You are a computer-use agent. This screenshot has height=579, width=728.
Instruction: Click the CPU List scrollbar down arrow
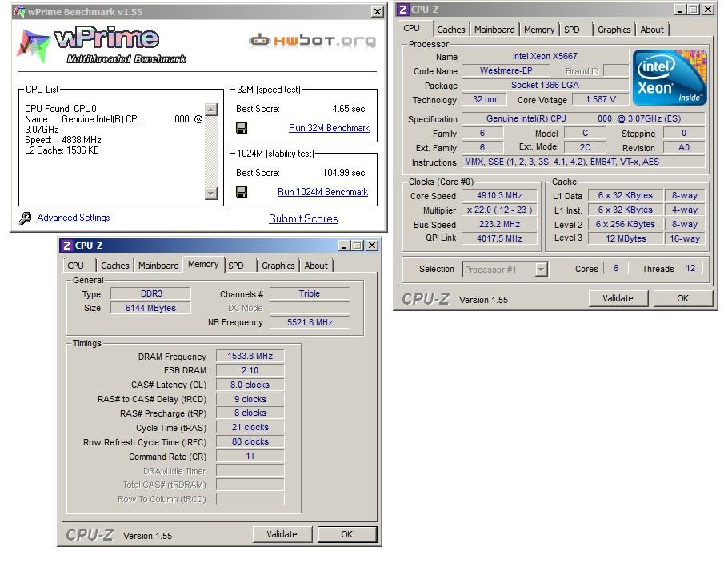coord(210,194)
